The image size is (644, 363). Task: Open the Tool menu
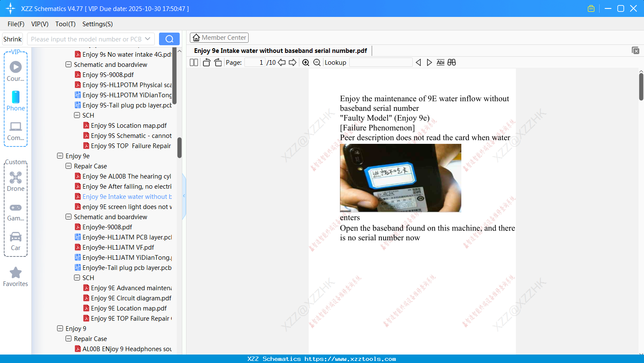66,24
